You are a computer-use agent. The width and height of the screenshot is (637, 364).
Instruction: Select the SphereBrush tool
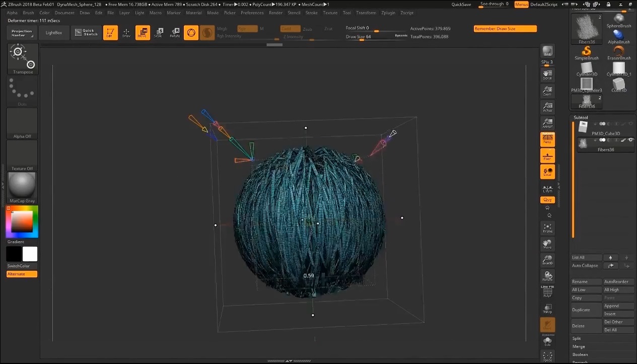click(619, 20)
